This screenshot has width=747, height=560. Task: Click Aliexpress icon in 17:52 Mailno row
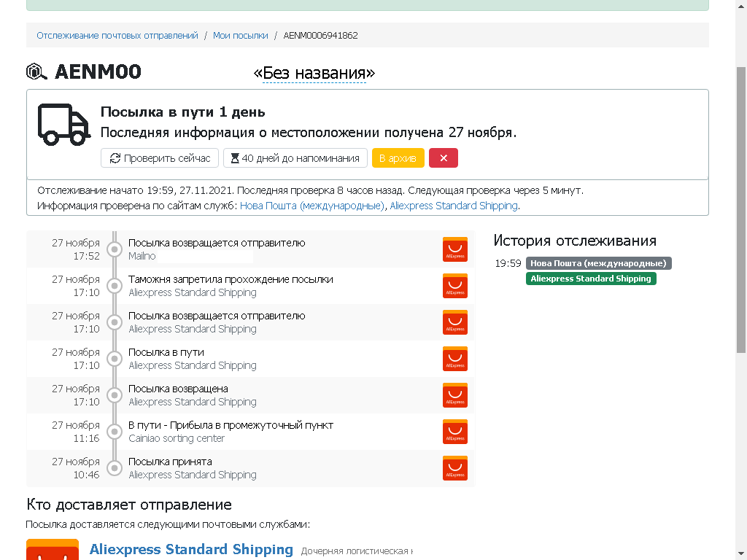point(455,249)
